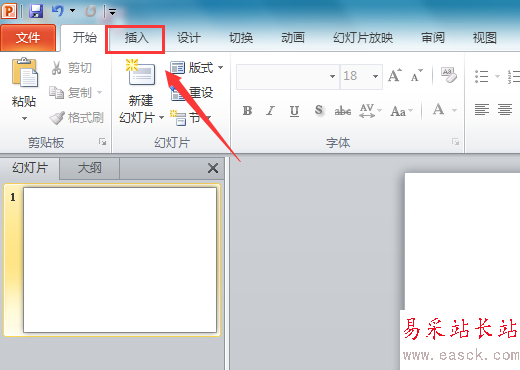Screen dimensions: 520x370
Task: Switch to the 幻灯片 thumbnails pane tab
Action: point(30,168)
